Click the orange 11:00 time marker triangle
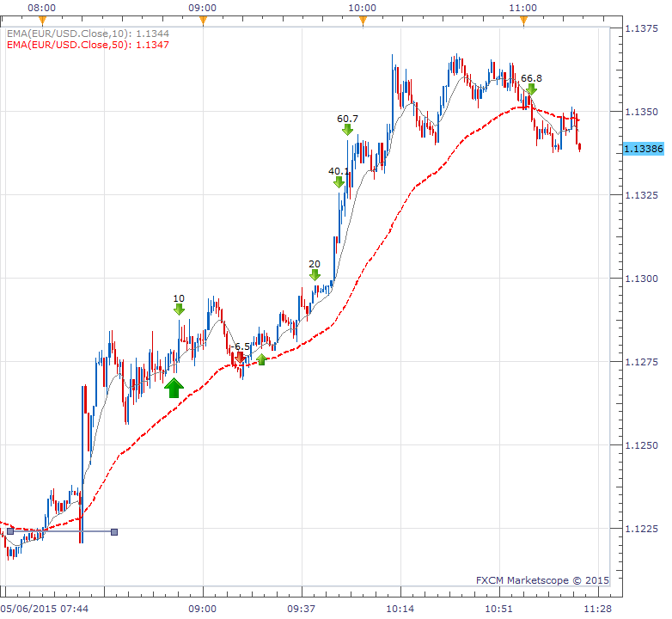 [523, 20]
